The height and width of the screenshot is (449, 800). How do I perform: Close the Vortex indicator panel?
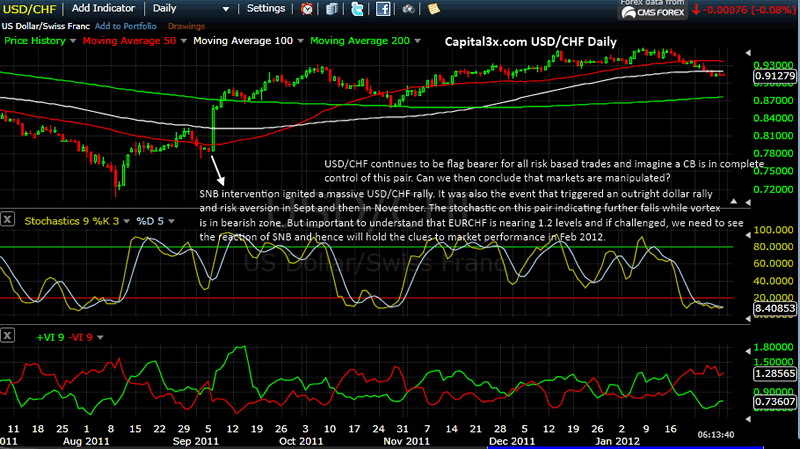8,332
